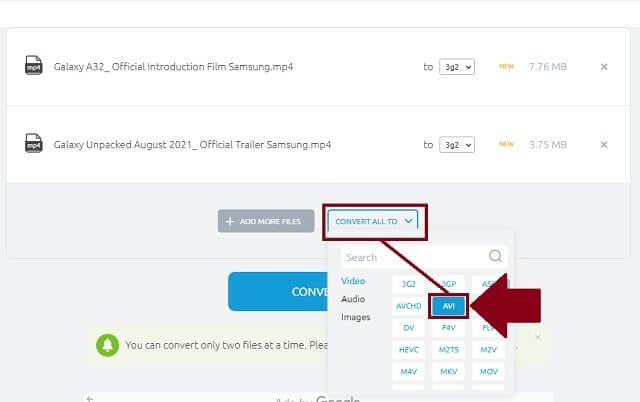Image resolution: width=640 pixels, height=402 pixels.
Task: Choose the 3G2 format
Action: pos(408,284)
